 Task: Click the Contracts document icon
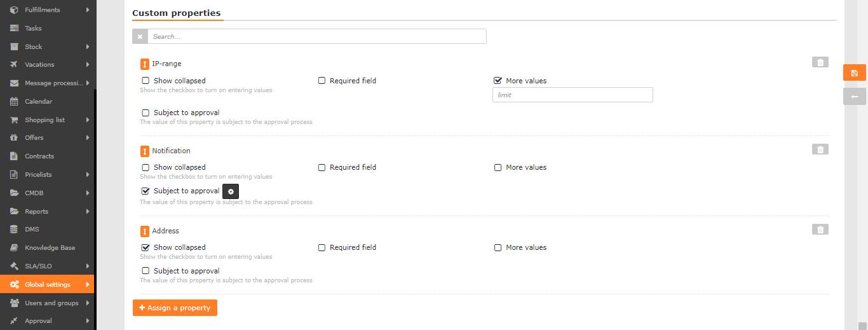pos(13,156)
